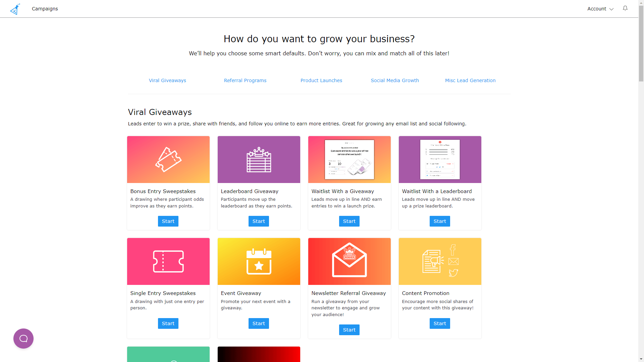This screenshot has width=644, height=362.
Task: Select the Referral Programs tab
Action: pos(245,80)
